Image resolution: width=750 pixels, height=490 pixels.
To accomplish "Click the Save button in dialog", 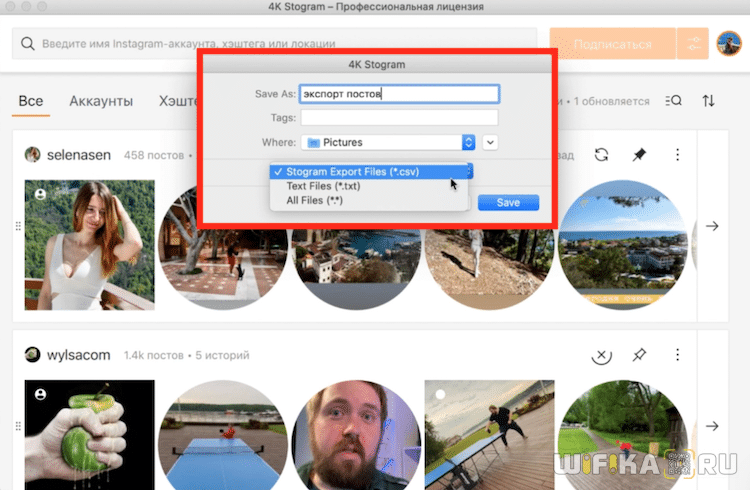I will (508, 202).
